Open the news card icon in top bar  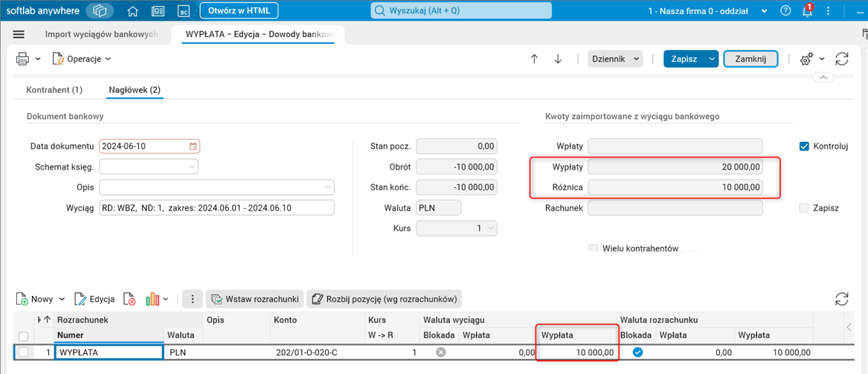click(x=158, y=10)
